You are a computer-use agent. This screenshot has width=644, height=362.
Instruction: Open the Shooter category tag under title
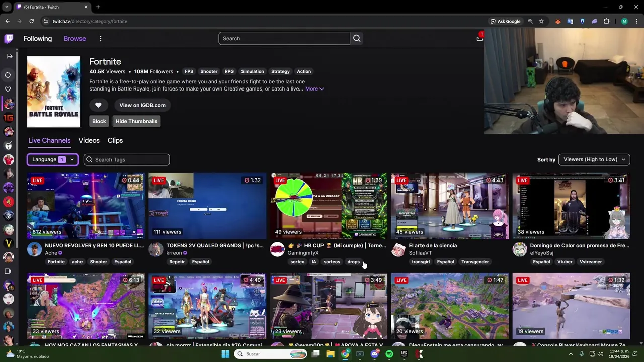[x=209, y=71]
